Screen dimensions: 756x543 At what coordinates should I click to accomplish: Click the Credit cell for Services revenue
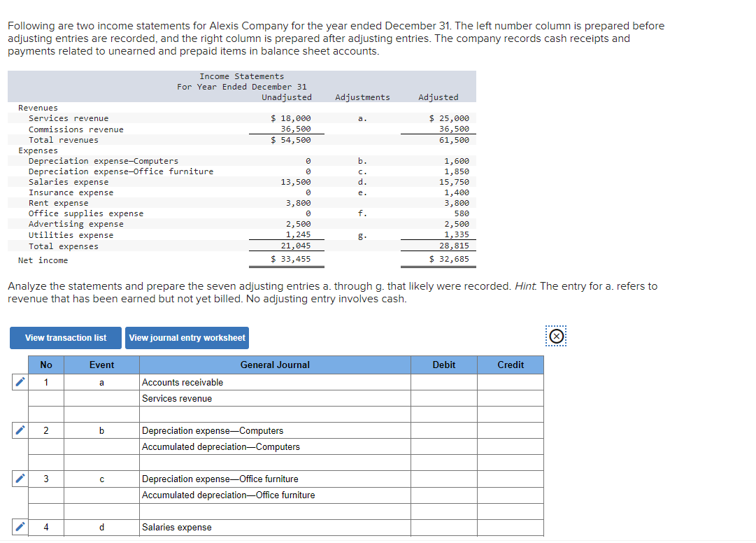[511, 397]
